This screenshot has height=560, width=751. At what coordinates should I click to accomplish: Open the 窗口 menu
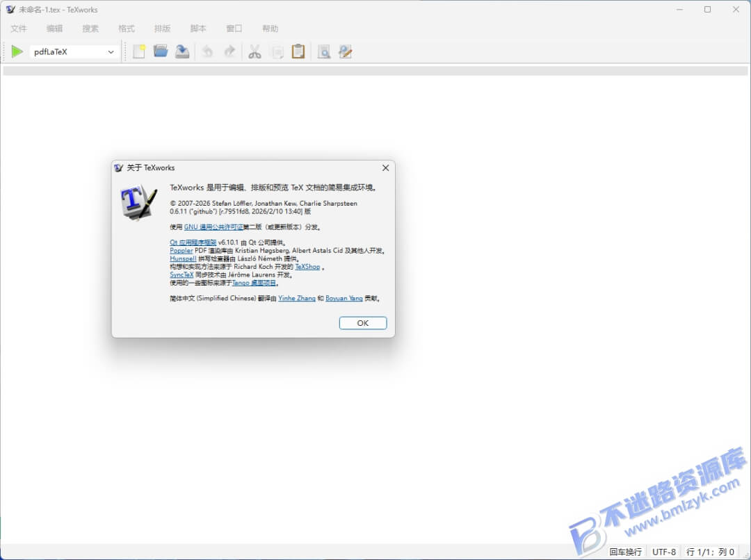coord(234,28)
